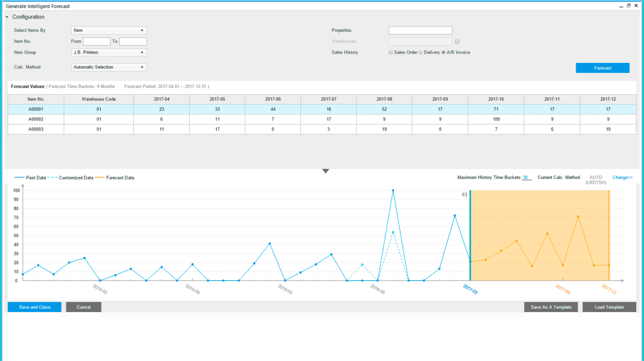Image resolution: width=644 pixels, height=361 pixels.
Task: Minimize the Generate Intelligent Forecast window
Action: (621, 5)
